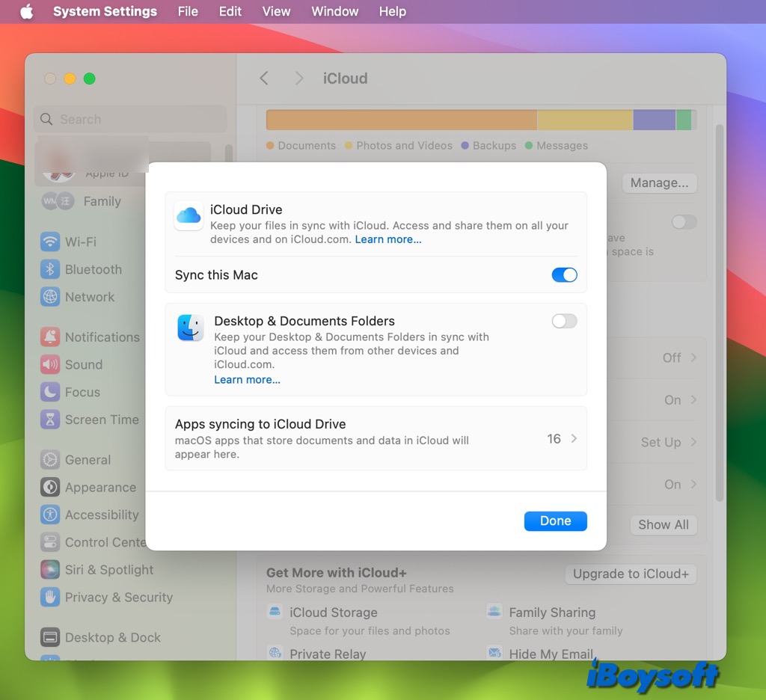Click the purple Backups storage segment
The height and width of the screenshot is (700, 766).
point(654,120)
